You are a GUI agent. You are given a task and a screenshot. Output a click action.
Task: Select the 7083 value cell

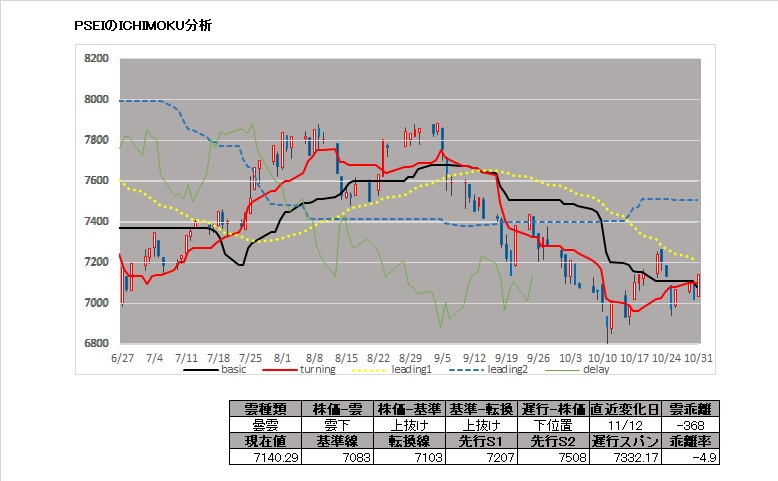tap(337, 457)
